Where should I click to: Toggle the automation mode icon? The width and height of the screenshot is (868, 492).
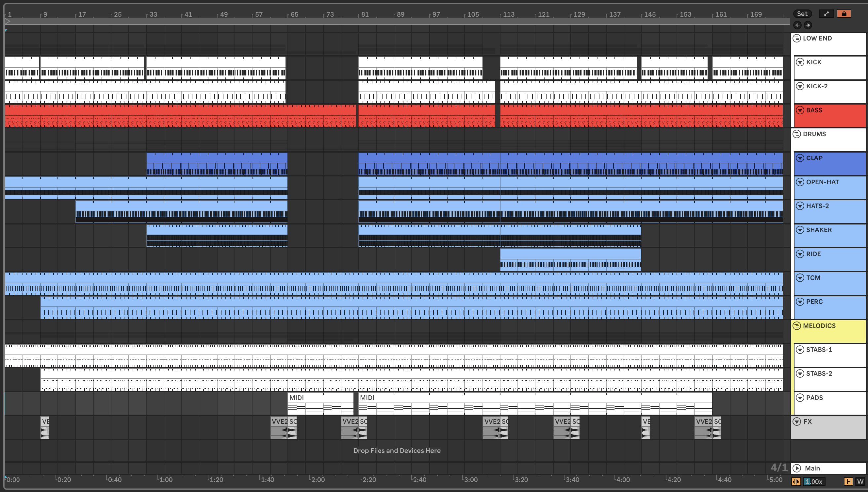[826, 14]
